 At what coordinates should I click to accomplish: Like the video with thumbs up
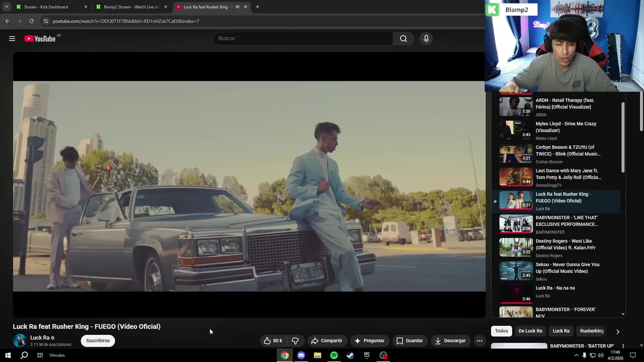(273, 341)
